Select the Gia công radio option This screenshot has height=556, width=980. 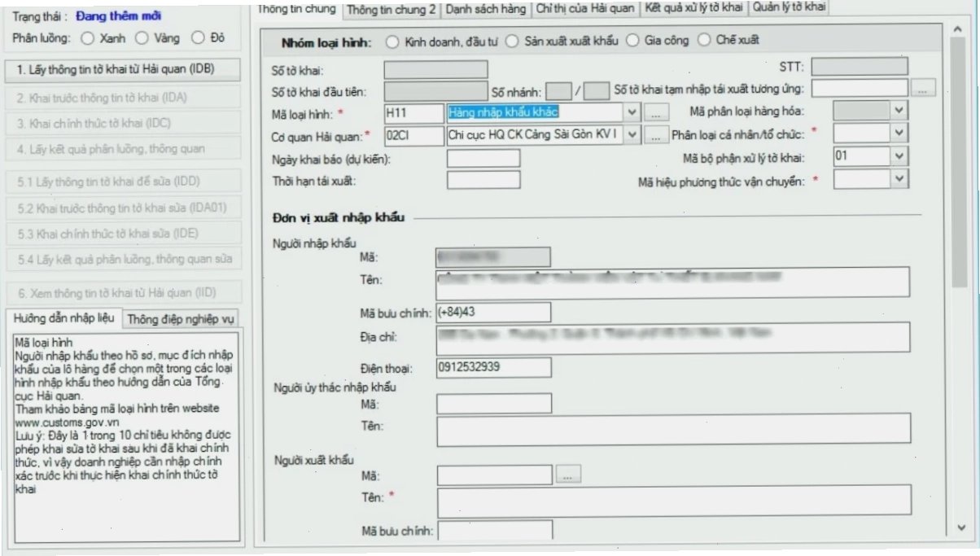click(632, 41)
